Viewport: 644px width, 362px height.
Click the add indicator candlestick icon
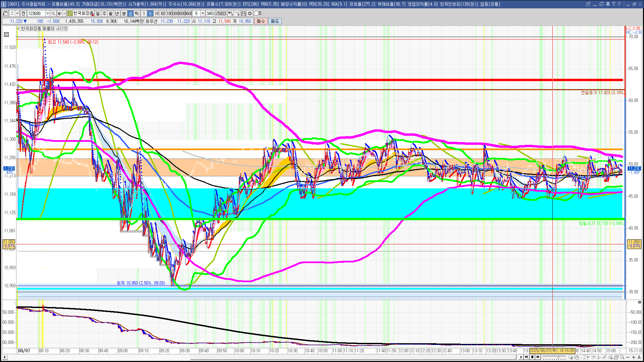(x=230, y=13)
